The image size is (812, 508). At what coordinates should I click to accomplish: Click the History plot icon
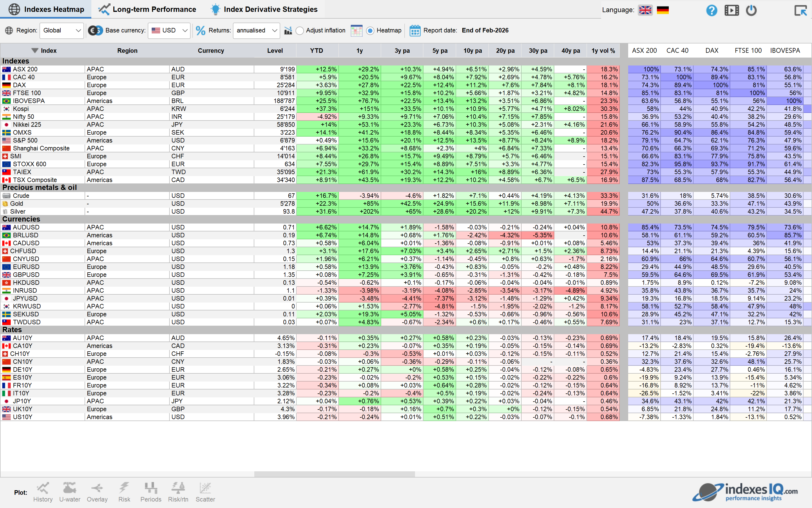[43, 492]
